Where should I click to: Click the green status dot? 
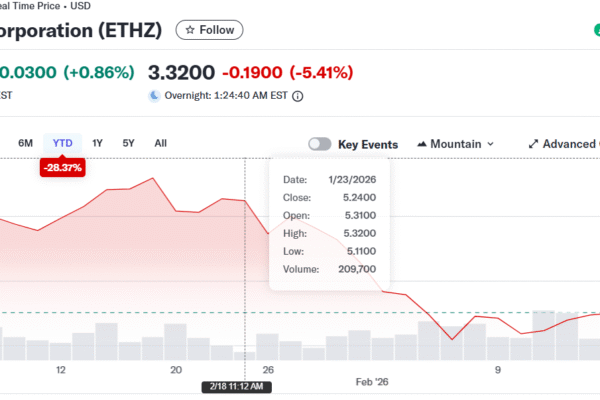[596, 30]
